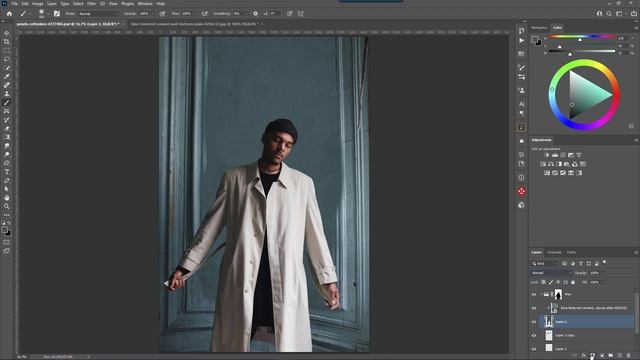Hide the Man group layer
The image size is (640, 360).
pyautogui.click(x=533, y=294)
